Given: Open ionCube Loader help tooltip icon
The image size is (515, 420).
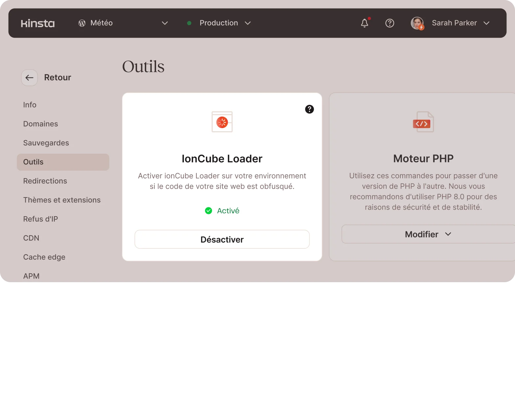Looking at the screenshot, I should 309,109.
